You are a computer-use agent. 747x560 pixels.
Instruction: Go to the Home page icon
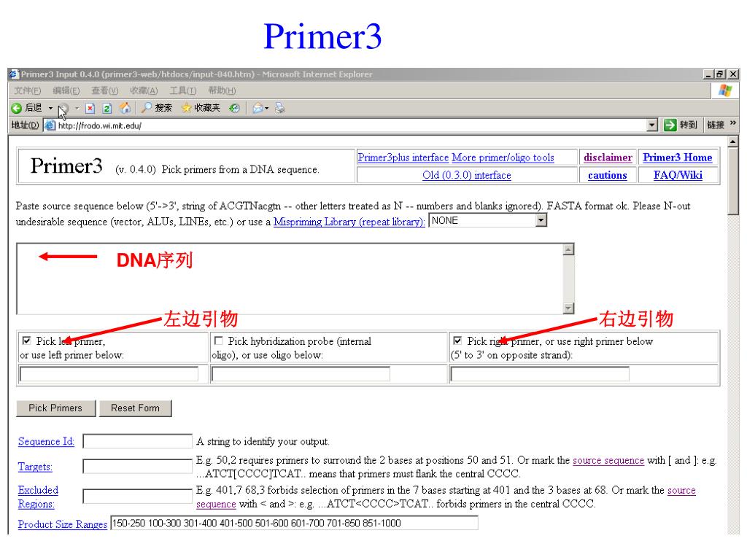(125, 108)
